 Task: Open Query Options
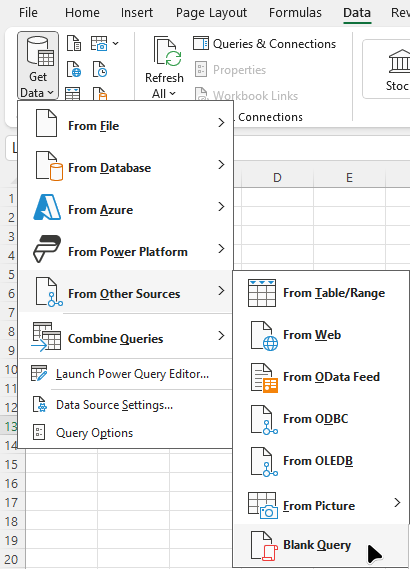[126, 433]
